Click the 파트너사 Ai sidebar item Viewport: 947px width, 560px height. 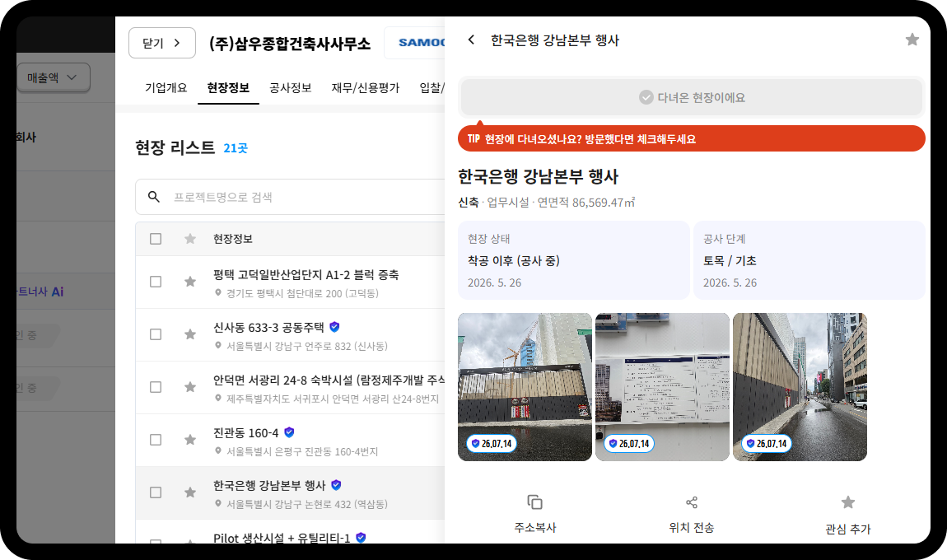click(x=40, y=292)
